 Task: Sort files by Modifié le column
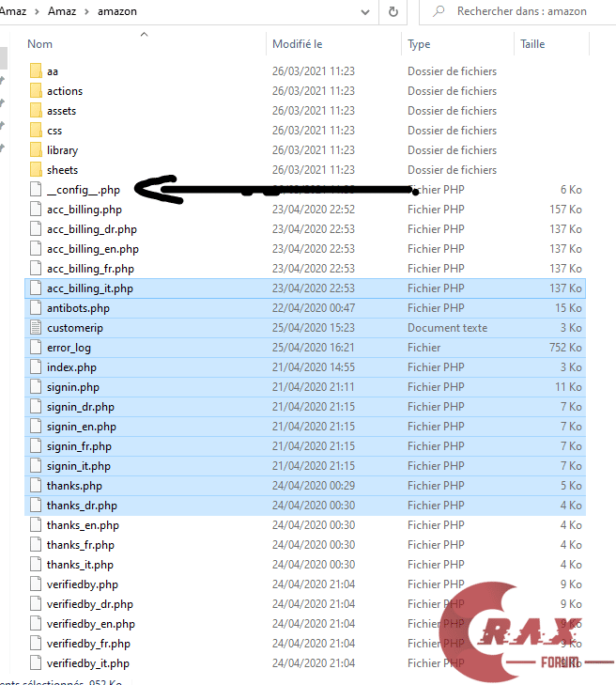(x=298, y=43)
